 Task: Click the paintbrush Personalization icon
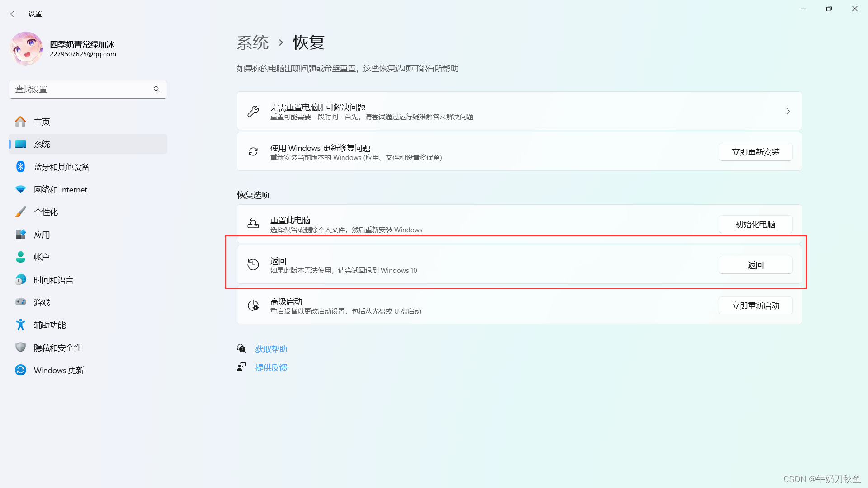(x=20, y=212)
